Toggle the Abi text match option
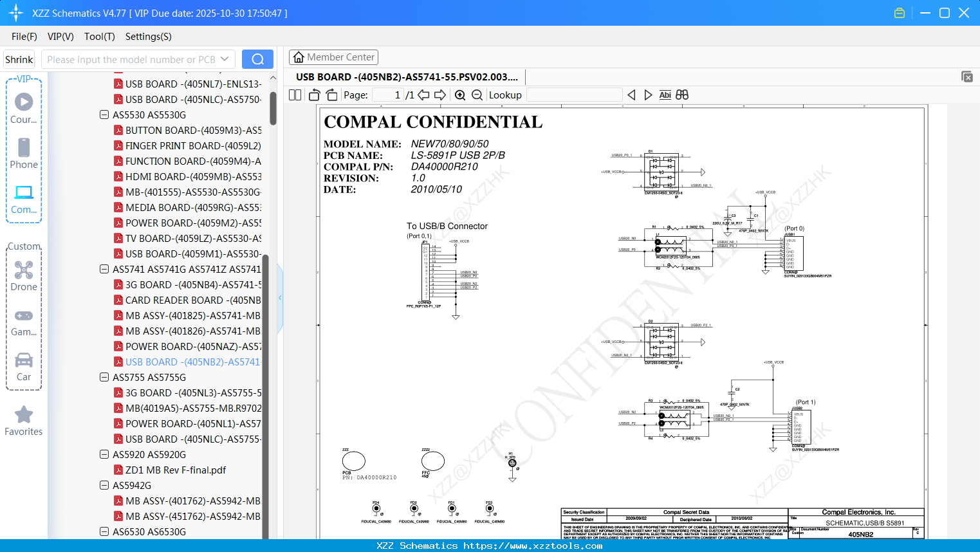The height and width of the screenshot is (552, 980). point(665,95)
